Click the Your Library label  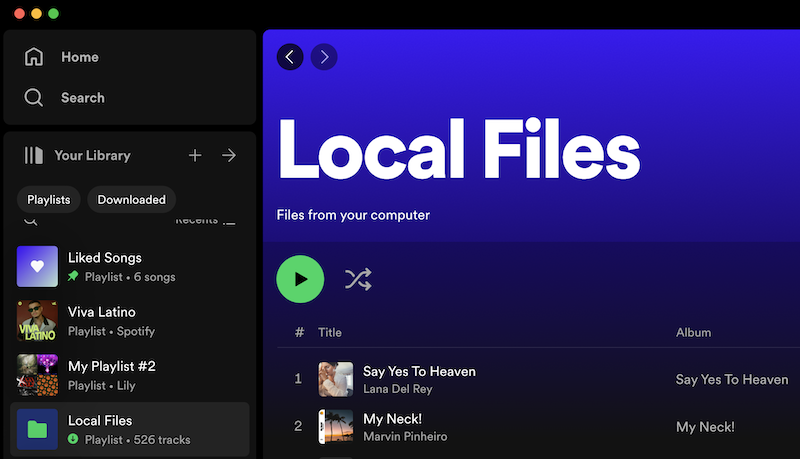(x=92, y=156)
